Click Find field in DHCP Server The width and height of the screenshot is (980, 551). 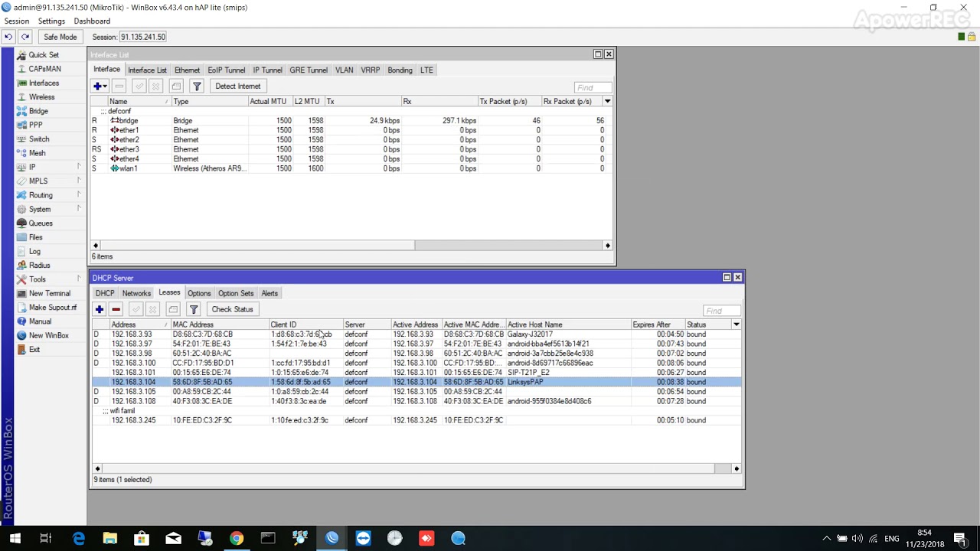click(x=722, y=311)
